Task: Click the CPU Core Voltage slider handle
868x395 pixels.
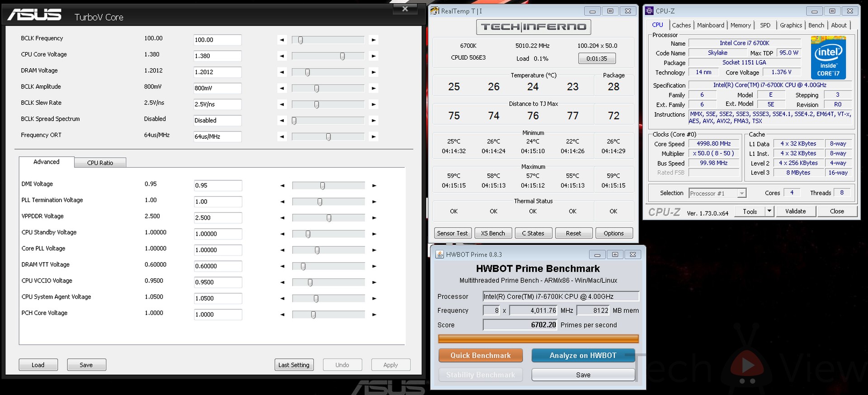Action: coord(342,56)
